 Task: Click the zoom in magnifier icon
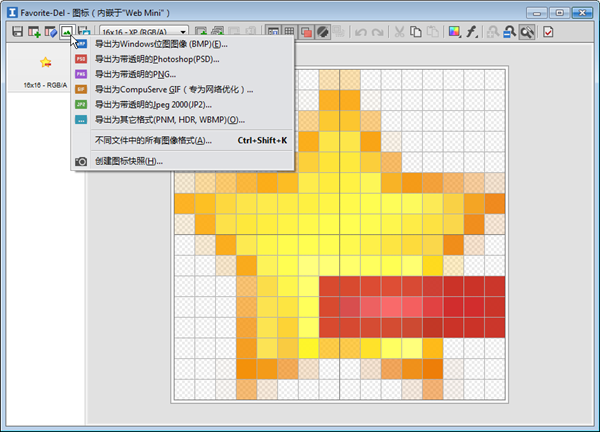pos(493,32)
